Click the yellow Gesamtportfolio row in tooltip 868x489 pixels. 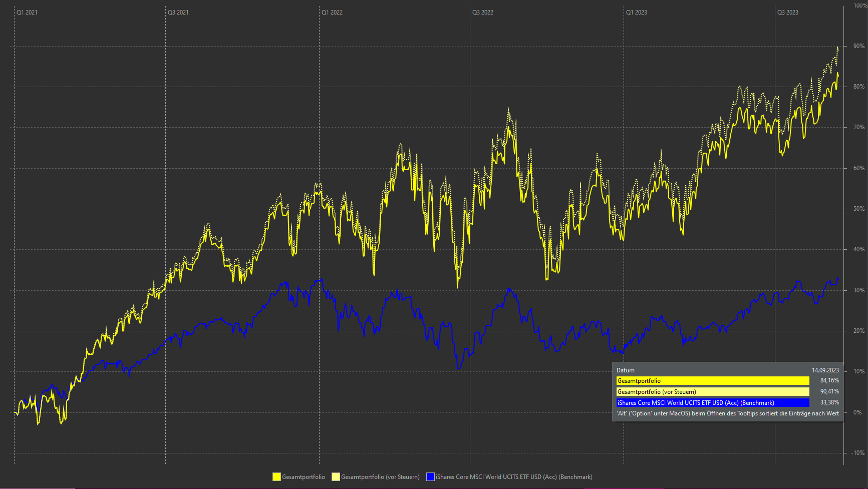(712, 381)
